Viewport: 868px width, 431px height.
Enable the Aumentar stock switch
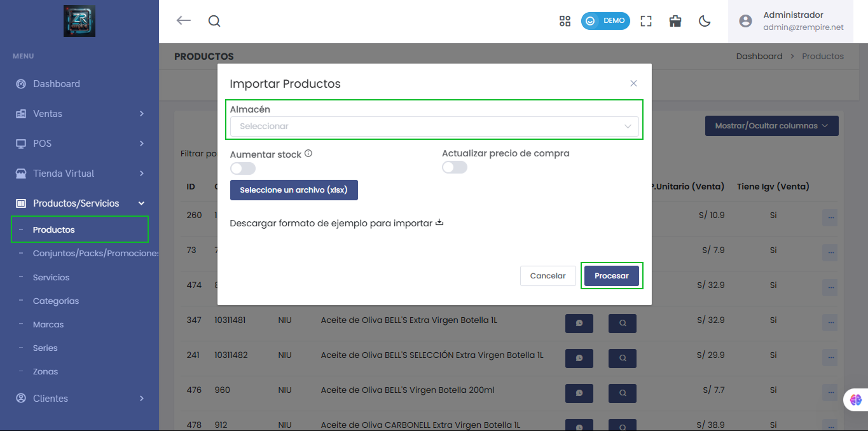[x=243, y=168]
